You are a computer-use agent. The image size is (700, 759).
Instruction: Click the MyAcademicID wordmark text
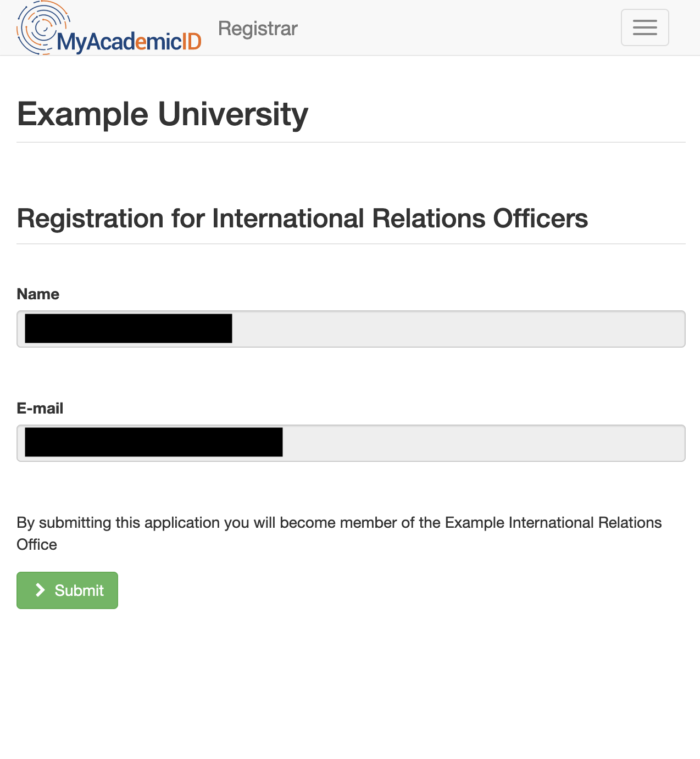(129, 42)
